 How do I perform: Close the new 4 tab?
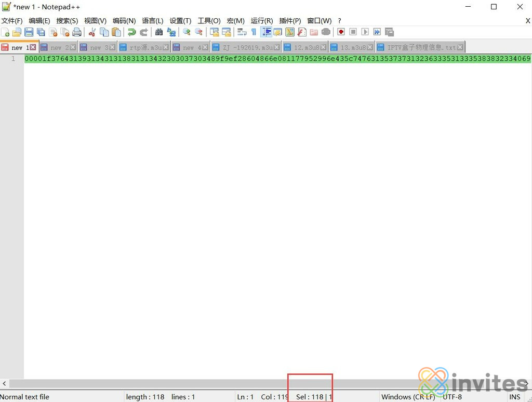[x=205, y=47]
